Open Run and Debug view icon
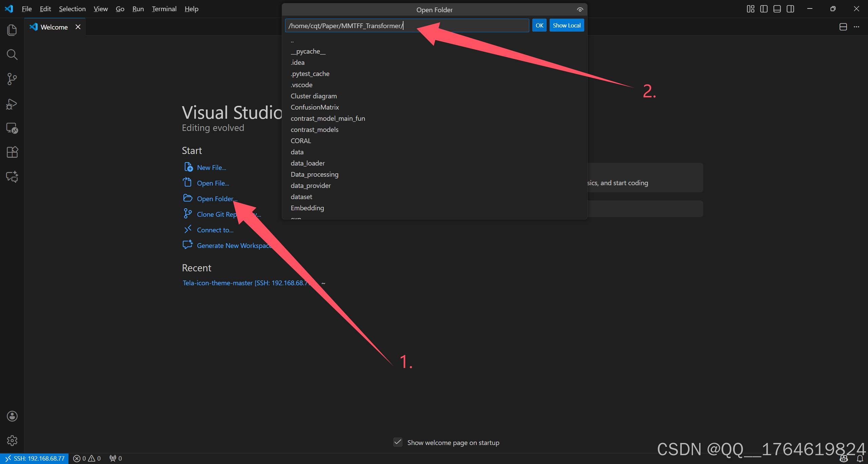 (12, 104)
